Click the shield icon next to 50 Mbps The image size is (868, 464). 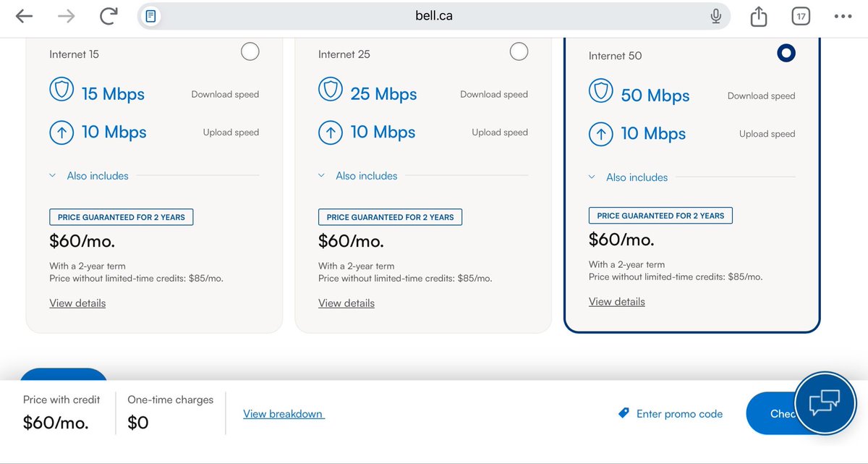600,92
